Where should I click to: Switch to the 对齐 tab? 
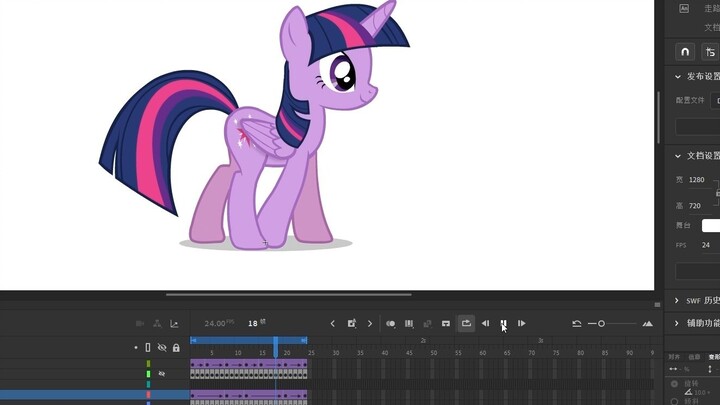click(674, 357)
